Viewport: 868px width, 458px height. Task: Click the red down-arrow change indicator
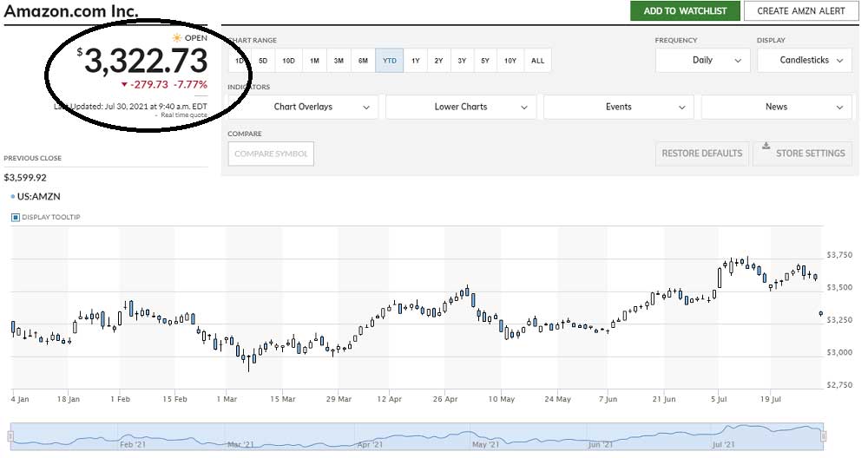[x=124, y=85]
